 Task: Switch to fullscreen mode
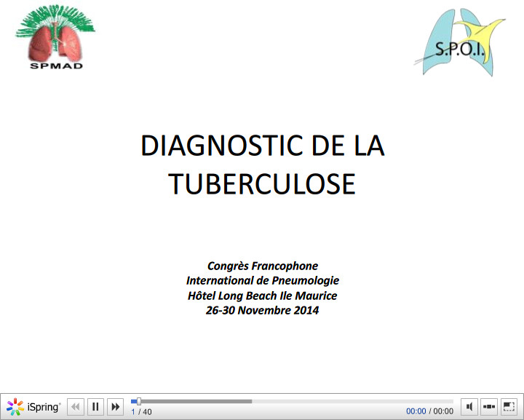tap(509, 407)
